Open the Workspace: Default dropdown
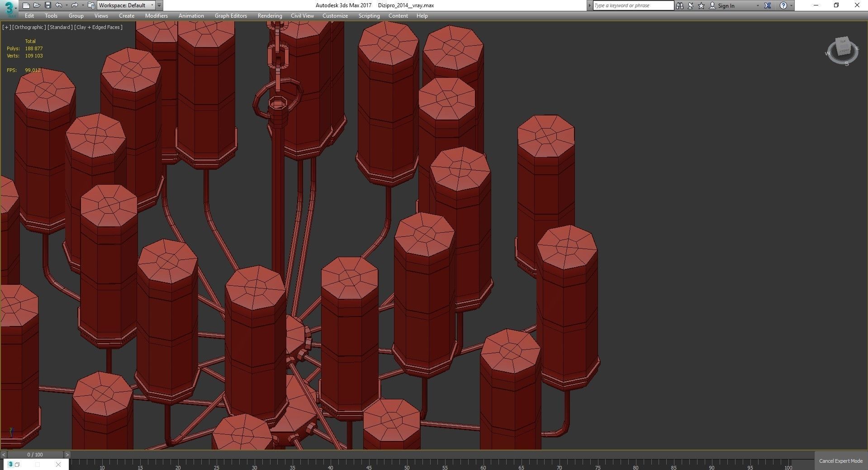The height and width of the screenshot is (470, 868). (x=126, y=5)
